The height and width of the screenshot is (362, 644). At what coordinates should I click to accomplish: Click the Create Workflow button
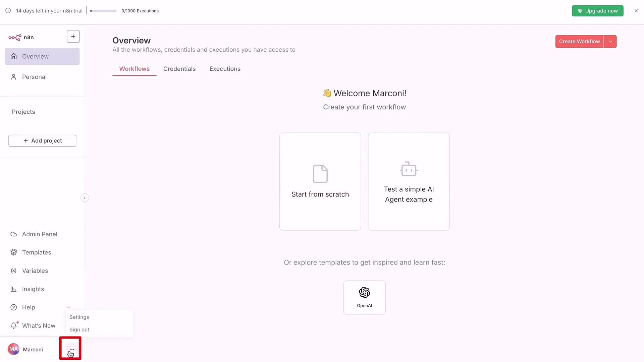pyautogui.click(x=579, y=42)
